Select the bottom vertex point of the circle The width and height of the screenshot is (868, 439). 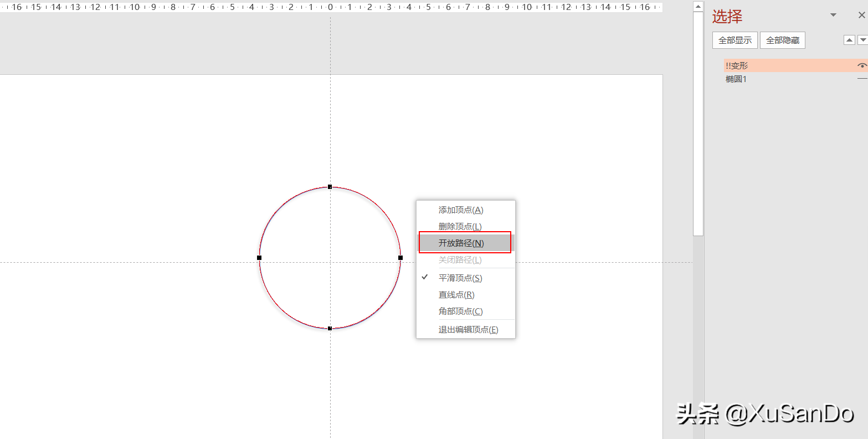[x=330, y=329]
